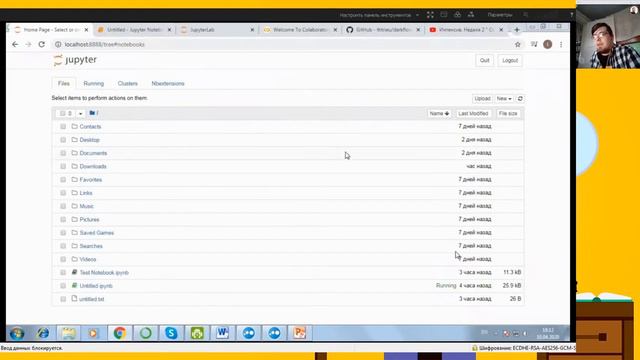Open the Windows Start menu orb
640x360 pixels.
(17, 333)
